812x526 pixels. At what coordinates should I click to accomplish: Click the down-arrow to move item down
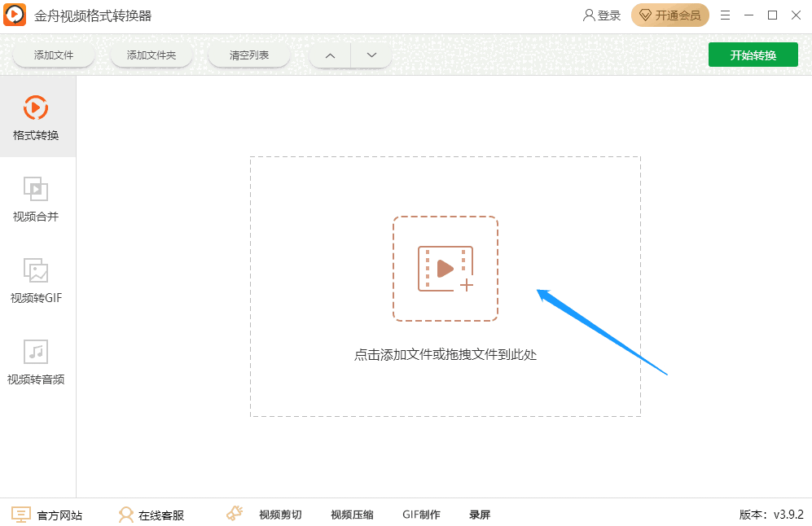coord(371,55)
